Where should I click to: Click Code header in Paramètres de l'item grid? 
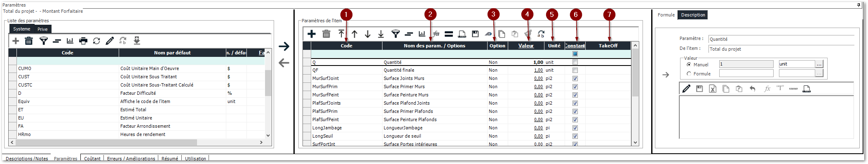click(x=346, y=46)
